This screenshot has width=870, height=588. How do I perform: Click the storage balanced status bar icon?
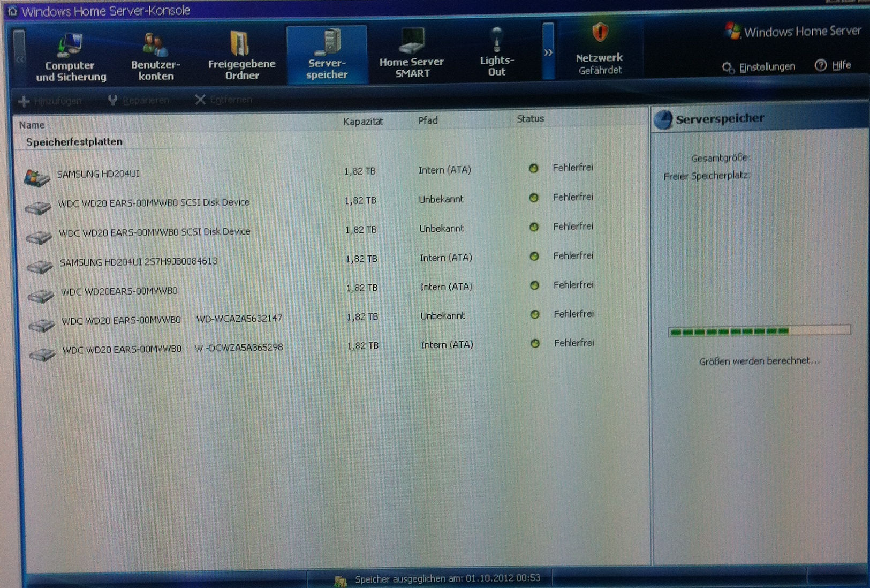(x=340, y=581)
